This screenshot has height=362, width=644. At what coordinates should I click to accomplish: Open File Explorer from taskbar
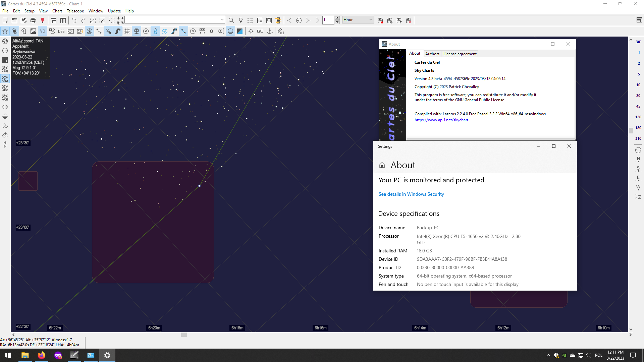tap(25, 355)
